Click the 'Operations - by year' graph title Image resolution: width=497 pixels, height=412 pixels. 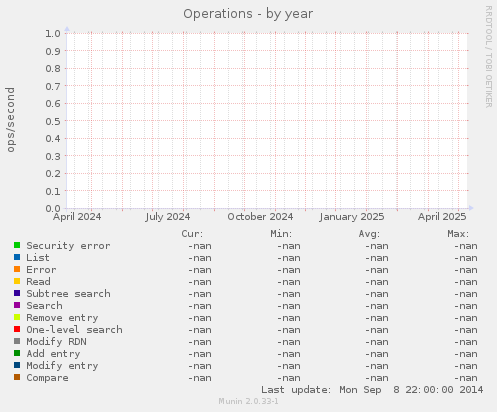tap(248, 14)
